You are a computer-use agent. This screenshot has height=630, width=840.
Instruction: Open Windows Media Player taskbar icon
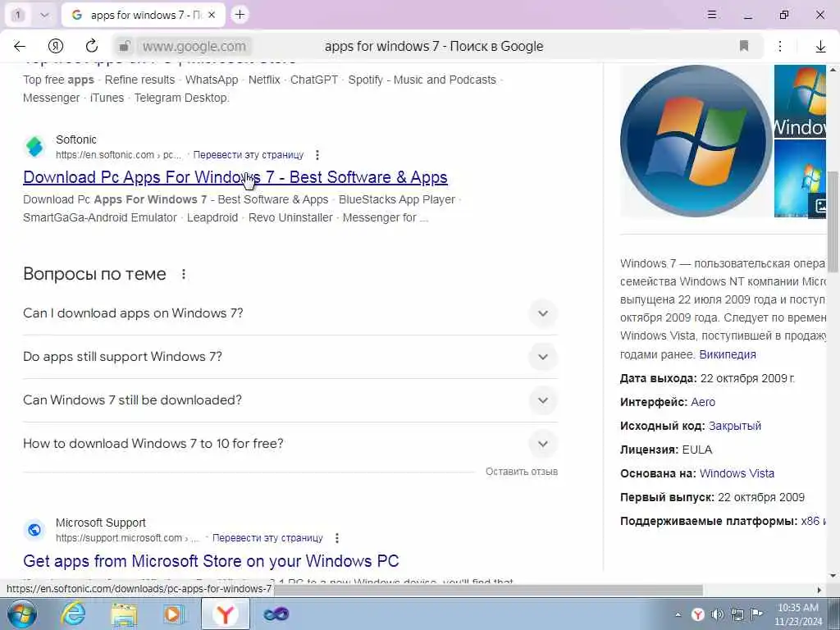point(174,614)
